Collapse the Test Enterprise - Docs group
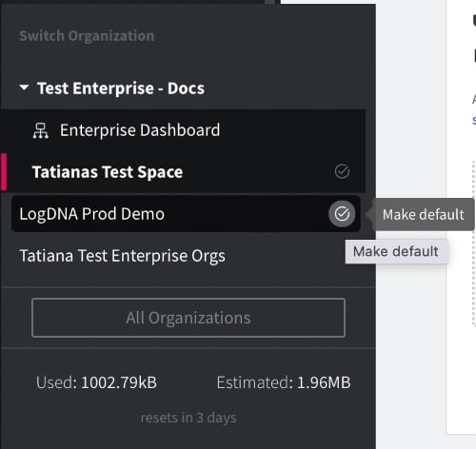 24,88
